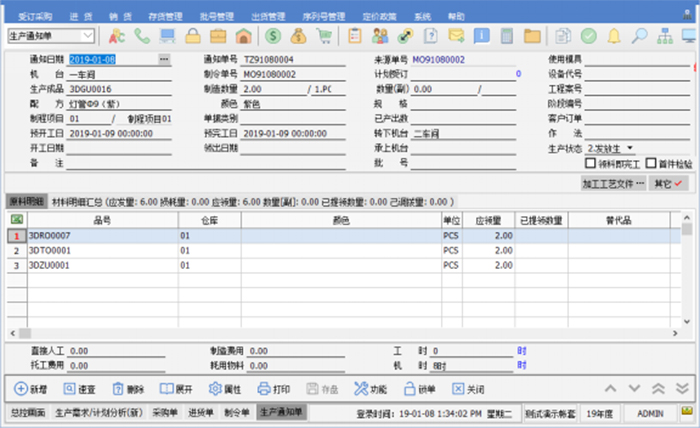The width and height of the screenshot is (700, 428).
Task: Click the bell notification toolbar icon
Action: (614, 36)
